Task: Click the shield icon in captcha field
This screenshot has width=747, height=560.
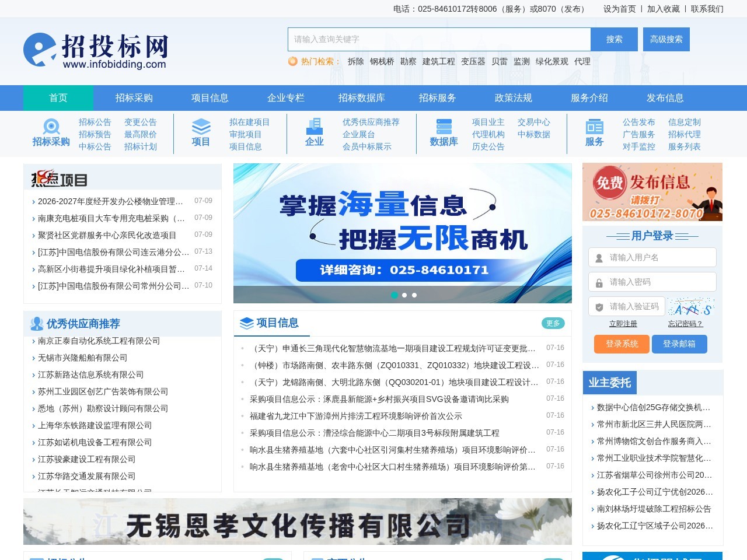Action: (599, 307)
